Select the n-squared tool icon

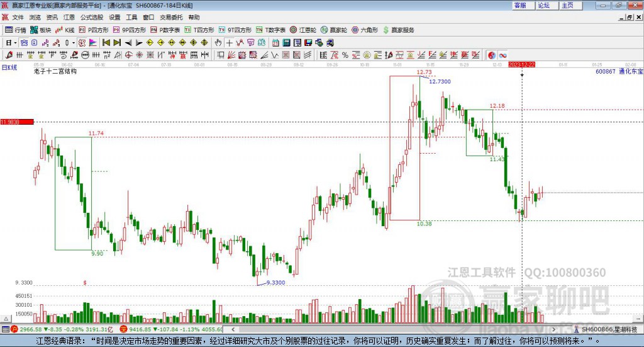[107, 55]
